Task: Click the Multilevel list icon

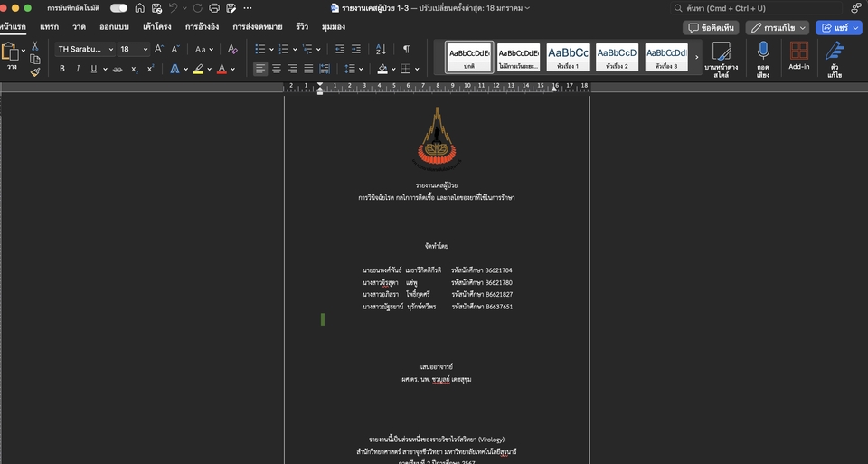Action: tap(307, 49)
